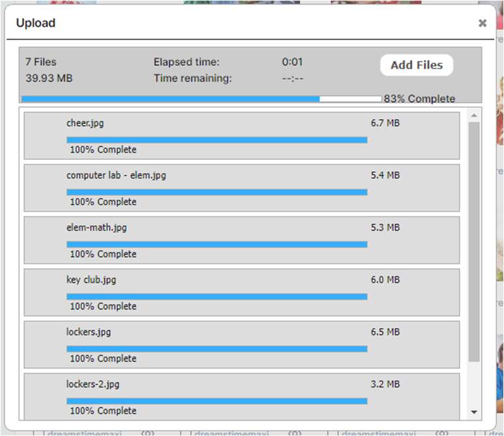
Task: Click the 83% Complete status text
Action: coord(419,99)
